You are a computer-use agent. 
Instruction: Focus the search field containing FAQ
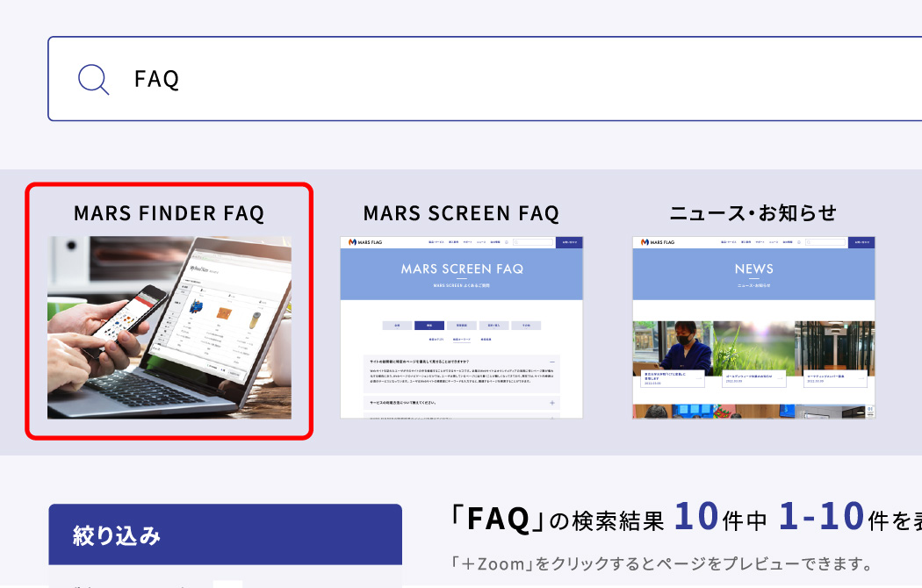485,79
